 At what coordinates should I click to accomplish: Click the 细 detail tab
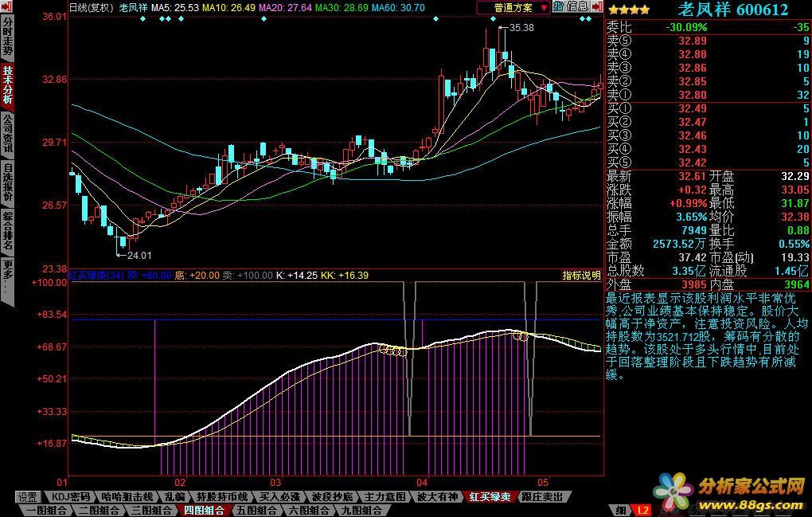(x=620, y=511)
